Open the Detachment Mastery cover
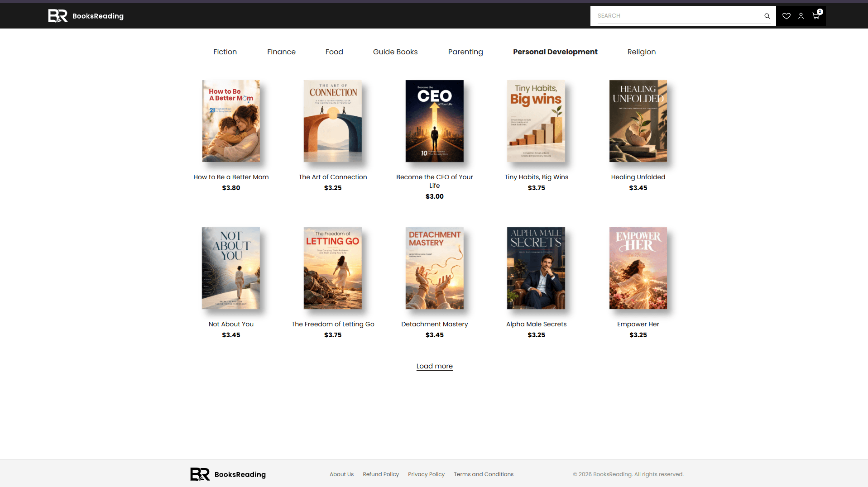 click(435, 268)
